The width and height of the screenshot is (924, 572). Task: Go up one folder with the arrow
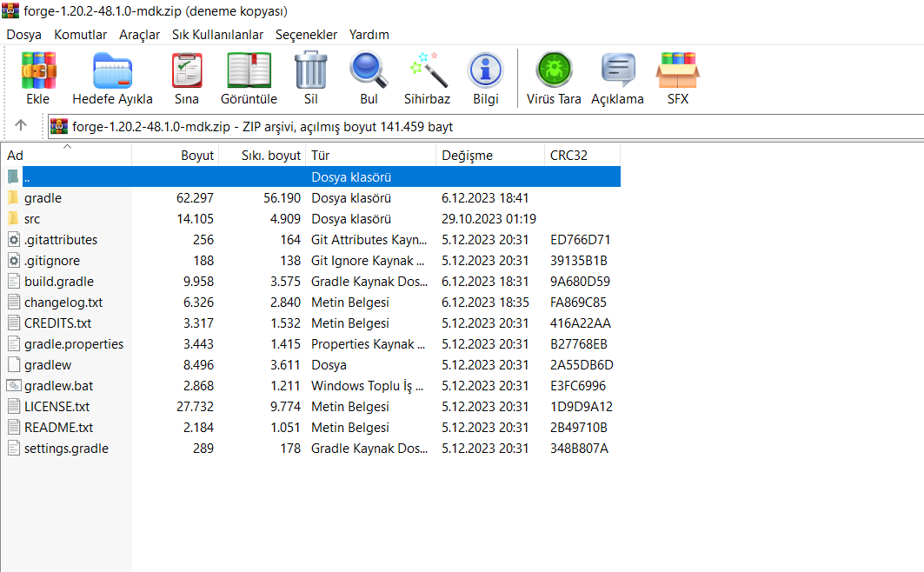[x=21, y=125]
